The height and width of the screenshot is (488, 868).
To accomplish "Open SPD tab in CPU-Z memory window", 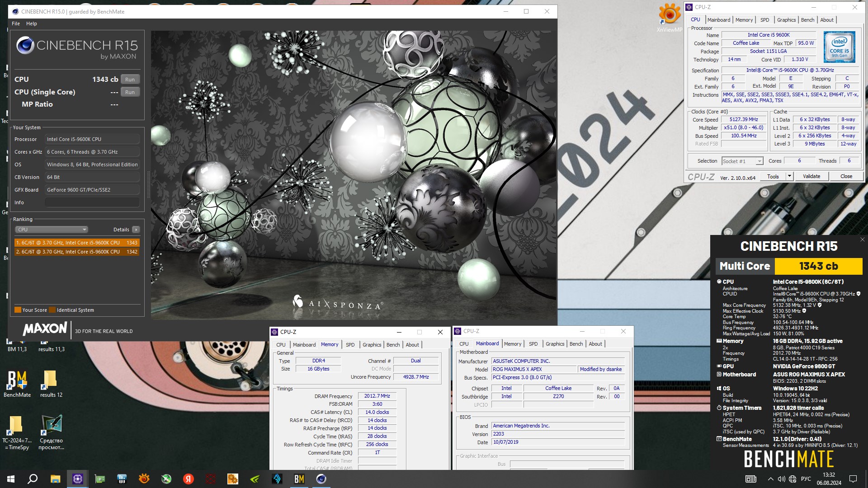I will 350,345.
